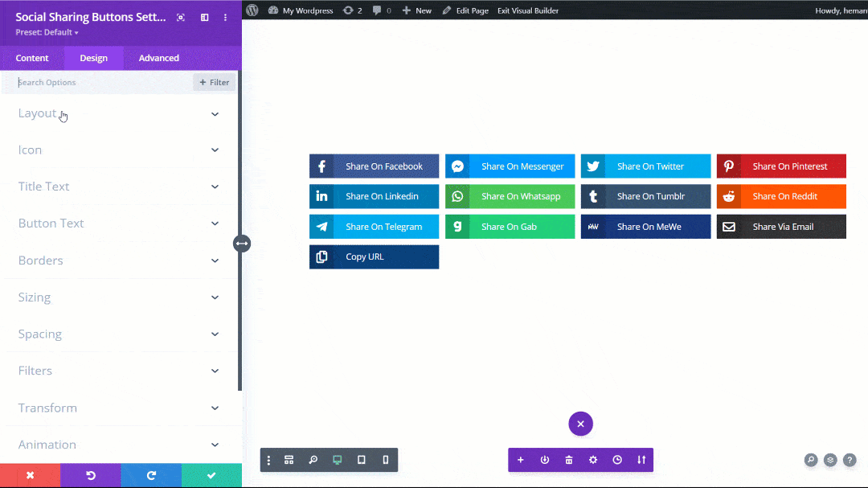This screenshot has height=488, width=868.
Task: Expand the Filters section
Action: [119, 371]
